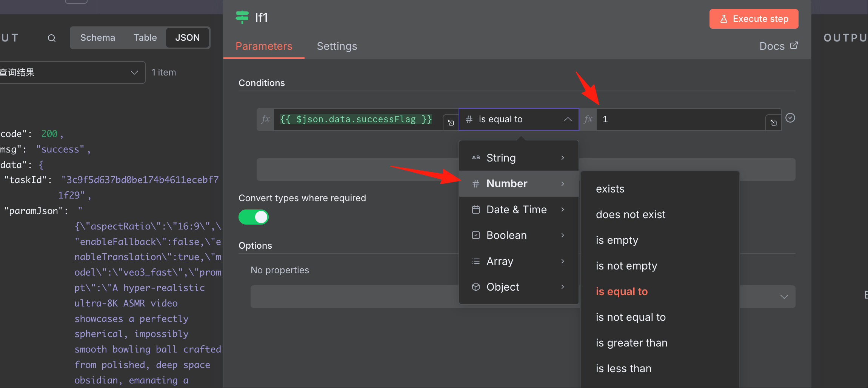Click the Execute step button
Image resolution: width=868 pixels, height=388 pixels.
pyautogui.click(x=754, y=19)
